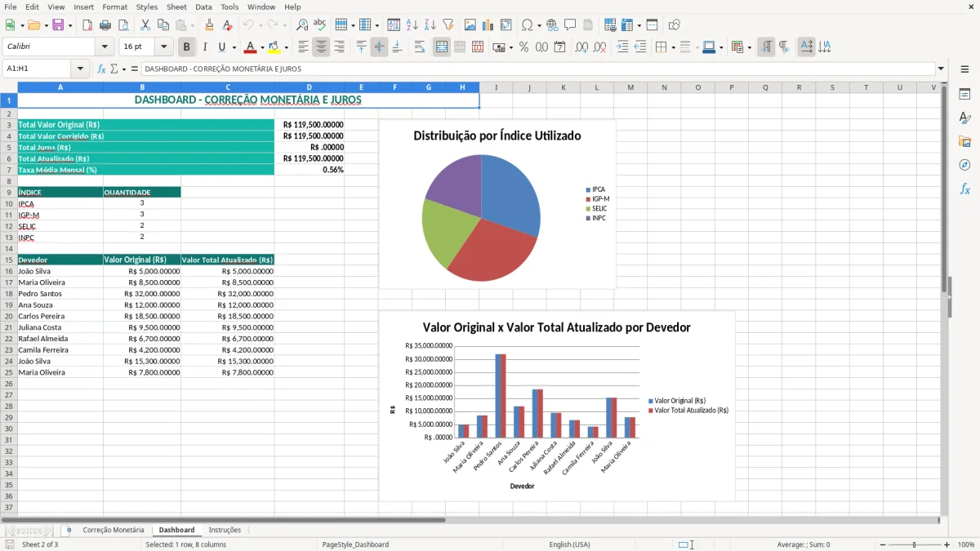This screenshot has height=551, width=980.
Task: Click the Insert Chart icon
Action: click(488, 25)
